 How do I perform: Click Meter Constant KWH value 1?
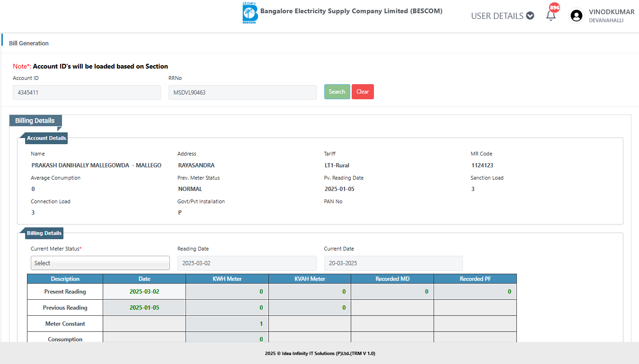(x=227, y=324)
